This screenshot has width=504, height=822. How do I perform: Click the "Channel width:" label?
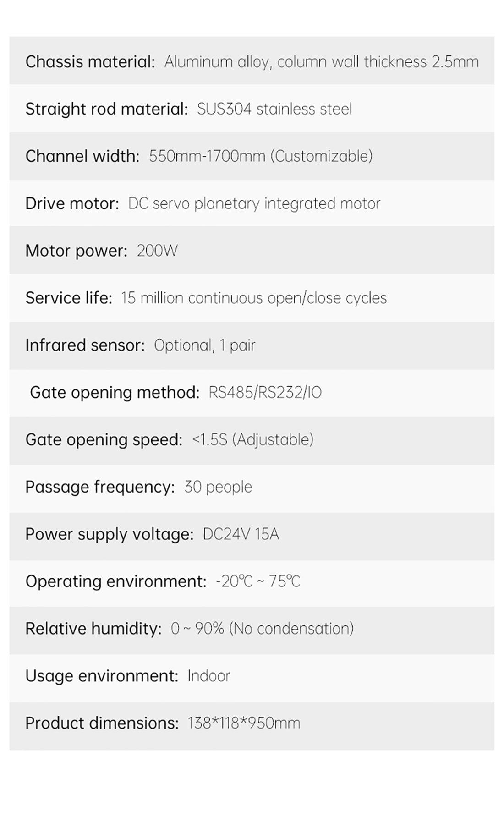point(82,156)
